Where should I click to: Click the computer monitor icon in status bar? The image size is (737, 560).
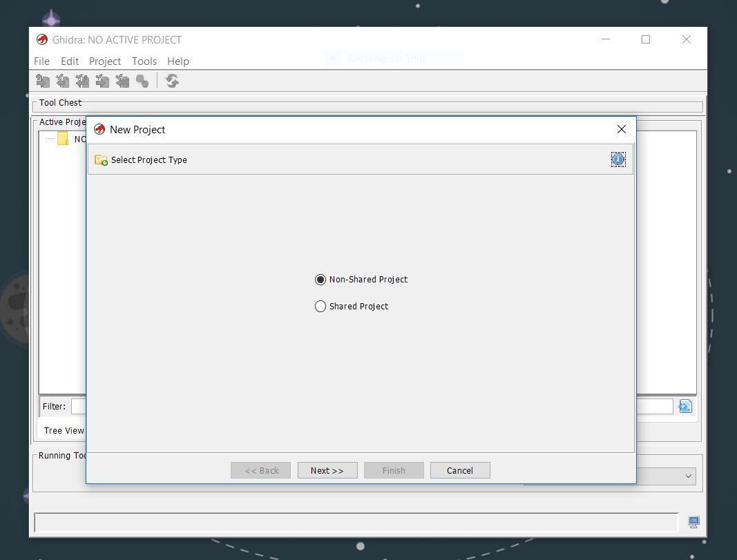pyautogui.click(x=693, y=522)
